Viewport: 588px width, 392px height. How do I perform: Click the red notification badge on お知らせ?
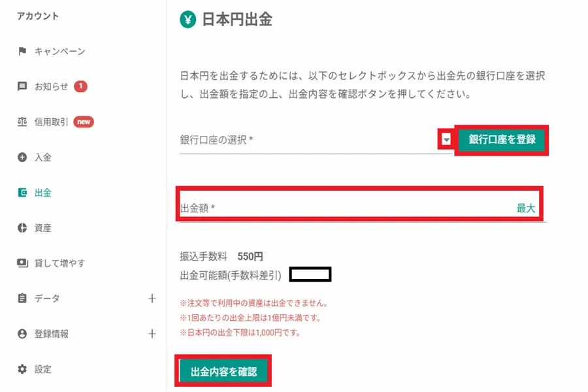81,86
